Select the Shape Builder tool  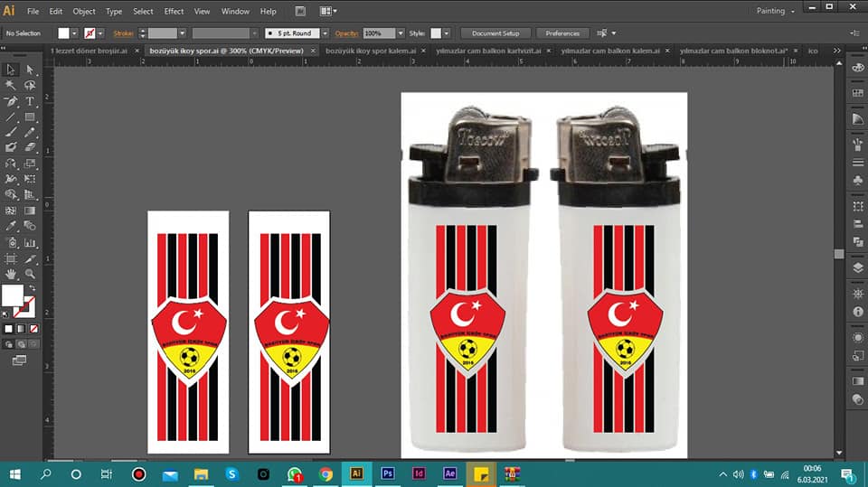coord(11,195)
